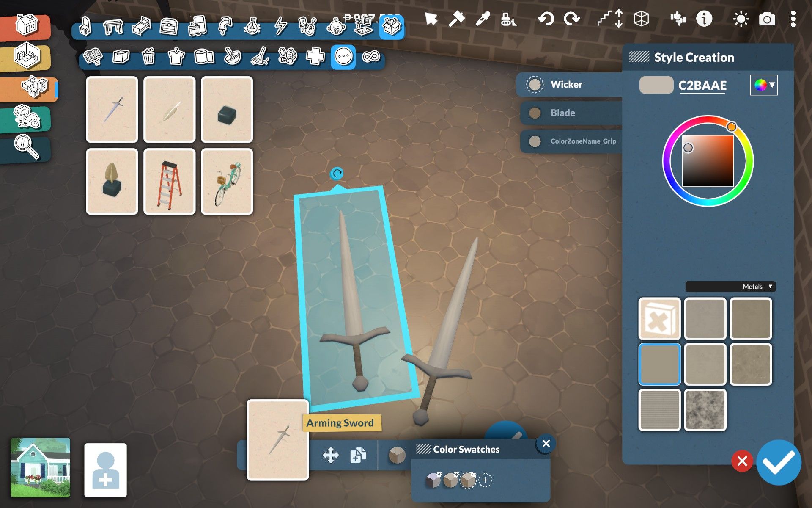
Task: Undo the last action
Action: tap(546, 19)
